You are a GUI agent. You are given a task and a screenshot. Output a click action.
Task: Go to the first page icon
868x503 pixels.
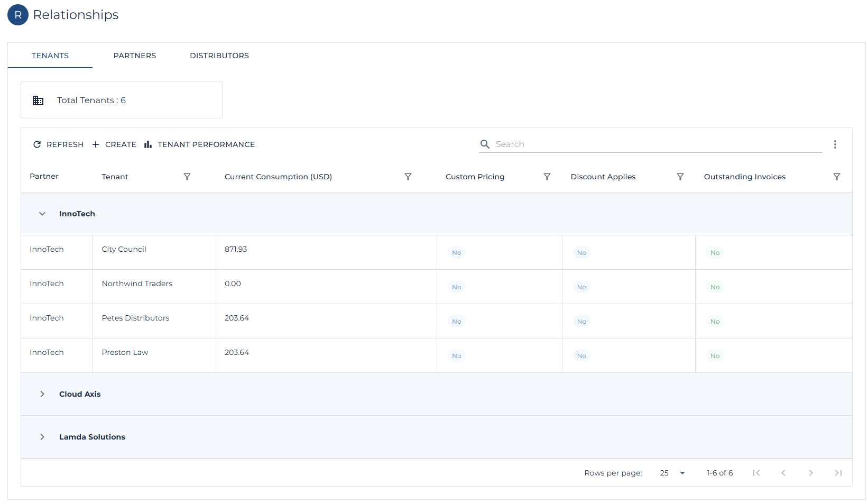pos(756,473)
